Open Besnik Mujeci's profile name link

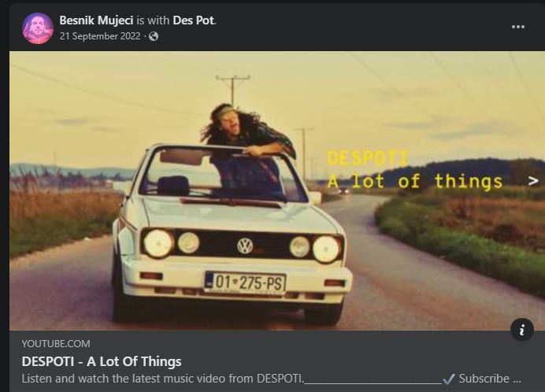click(96, 20)
